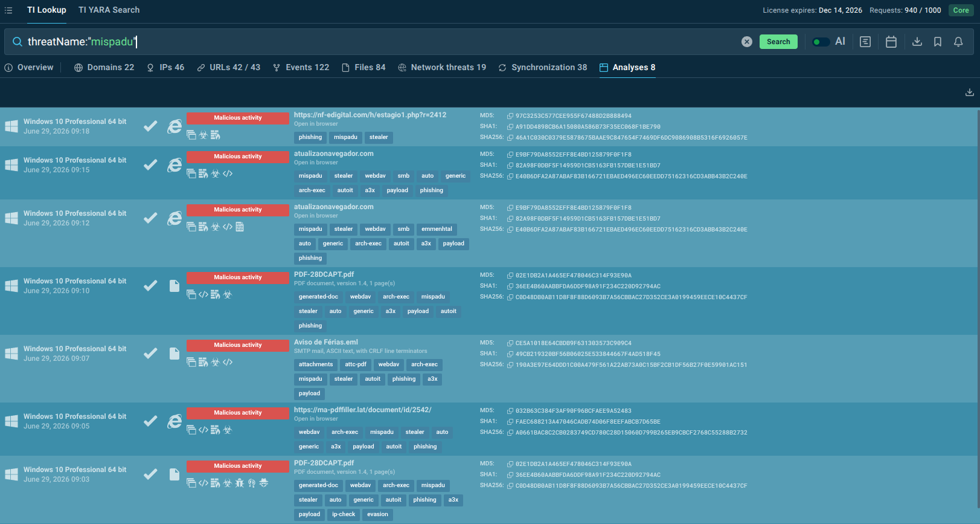
Task: Open the PDF-28DCAPT.pdf analysis from 09:10
Action: (324, 274)
